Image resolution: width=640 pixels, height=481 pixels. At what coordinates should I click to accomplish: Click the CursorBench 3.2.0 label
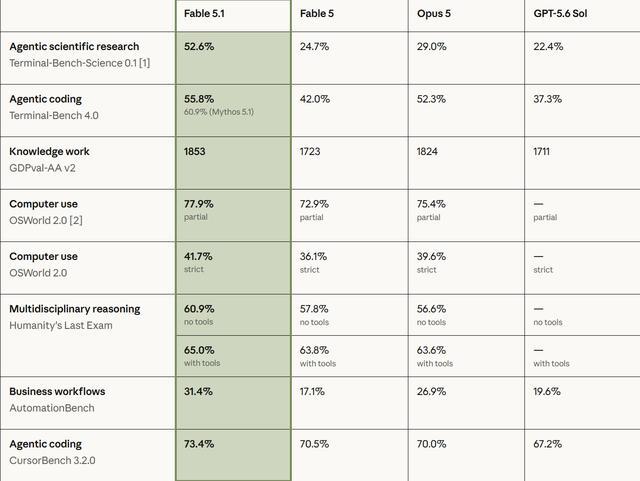(52, 461)
